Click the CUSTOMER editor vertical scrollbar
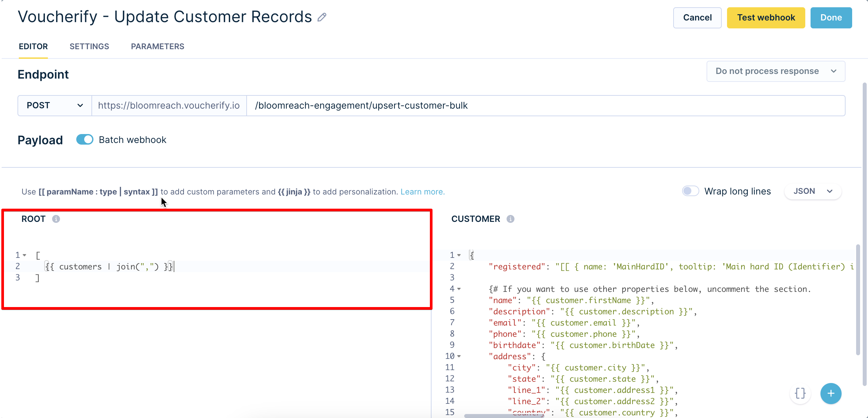 (857, 300)
